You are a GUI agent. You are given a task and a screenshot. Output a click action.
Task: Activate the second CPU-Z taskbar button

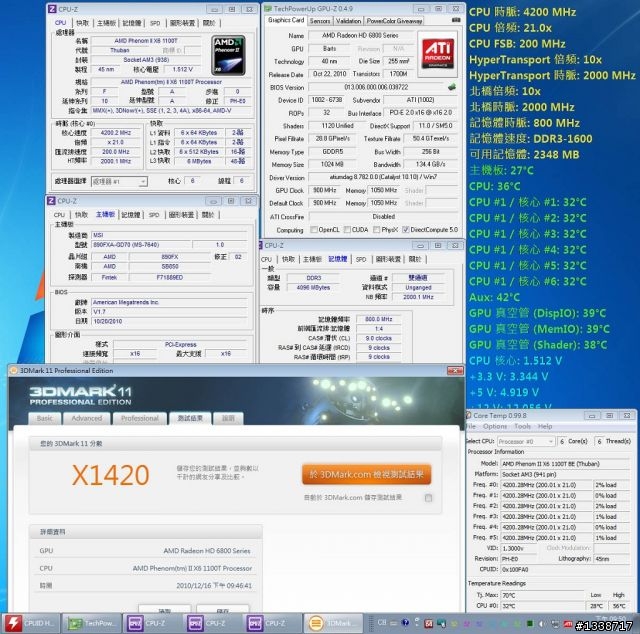(213, 623)
